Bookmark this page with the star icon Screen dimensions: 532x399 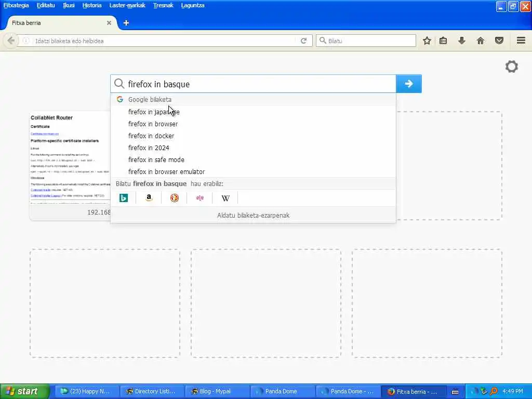tap(427, 41)
